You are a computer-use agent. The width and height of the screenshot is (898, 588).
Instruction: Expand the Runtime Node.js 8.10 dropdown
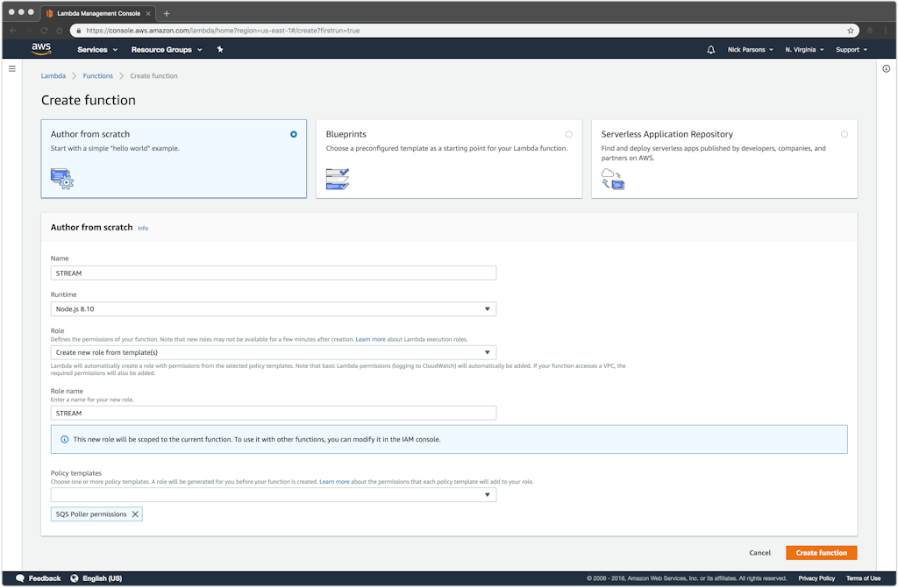(273, 309)
